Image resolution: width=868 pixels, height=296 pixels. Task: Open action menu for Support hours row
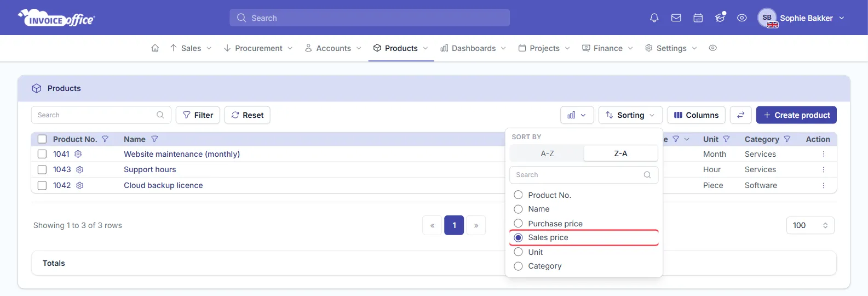[x=823, y=170]
